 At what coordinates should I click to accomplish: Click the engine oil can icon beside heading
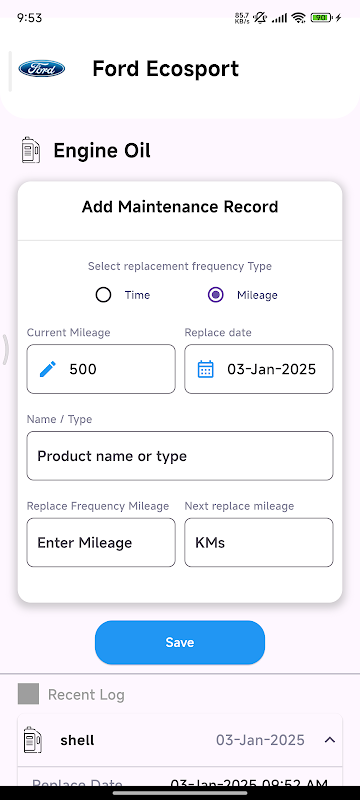[x=31, y=151]
